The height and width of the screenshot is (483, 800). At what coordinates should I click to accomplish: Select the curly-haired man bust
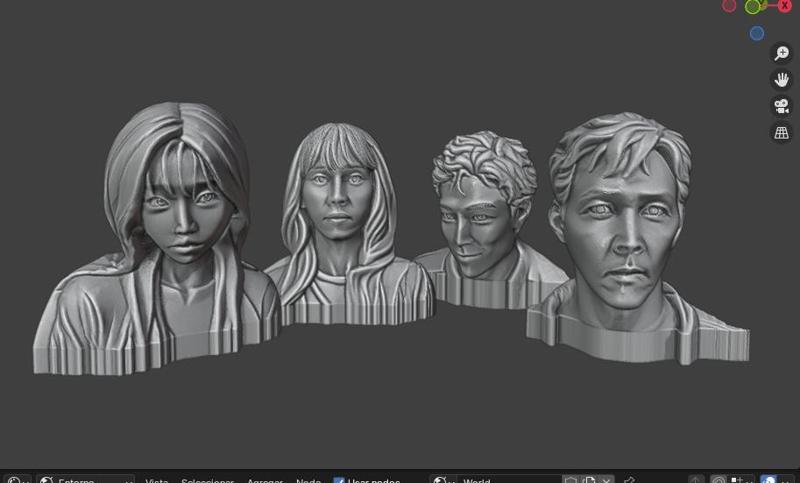point(485,219)
